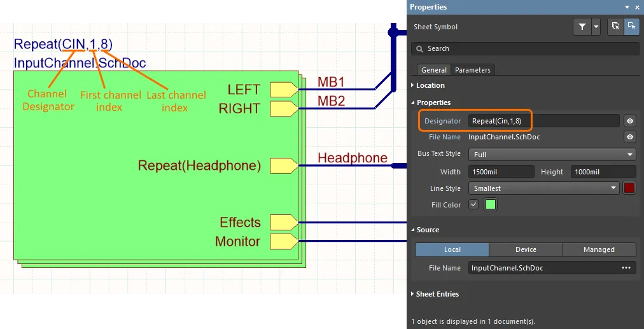Click the green Fill Color swatch
The width and height of the screenshot is (644, 329).
click(491, 204)
